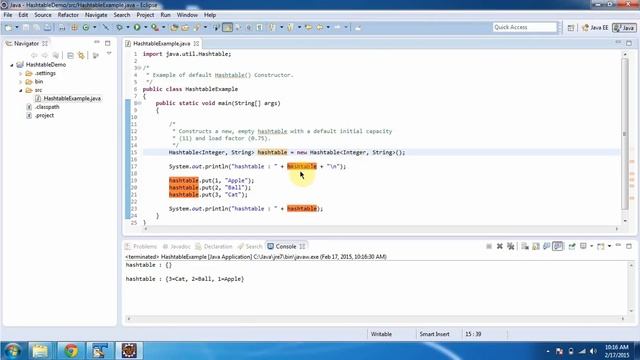This screenshot has height=360, width=640.
Task: Open the Project menu
Action: [145, 15]
